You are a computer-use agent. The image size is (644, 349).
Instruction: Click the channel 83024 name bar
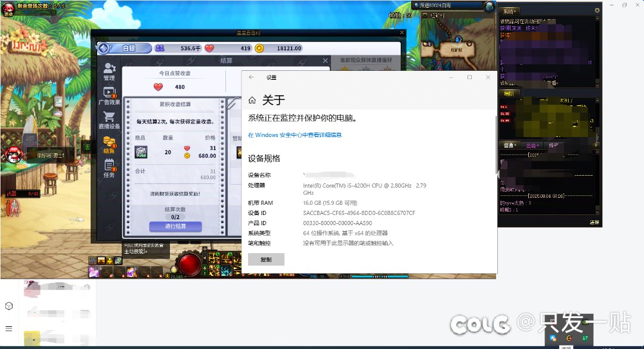448,5
